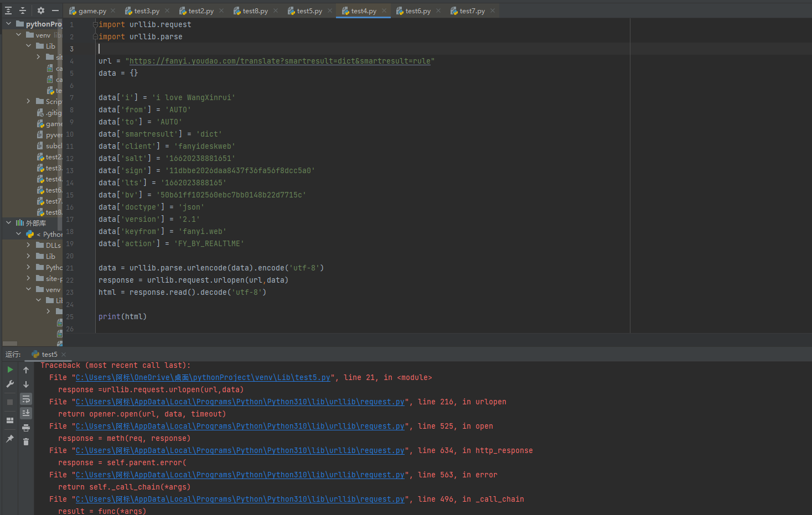Open run configuration with the wrench icon
812x515 pixels.
(x=10, y=384)
